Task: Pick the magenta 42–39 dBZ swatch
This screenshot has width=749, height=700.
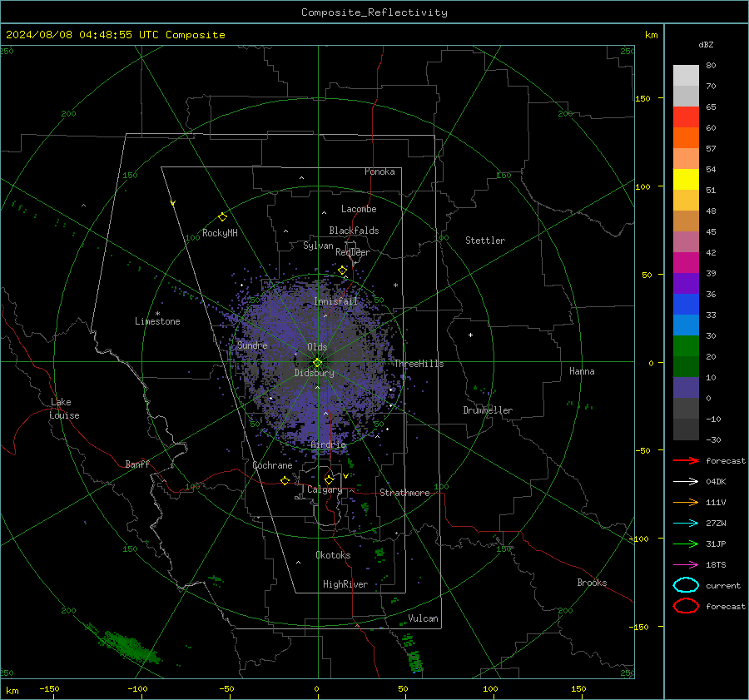Action: 686,262
